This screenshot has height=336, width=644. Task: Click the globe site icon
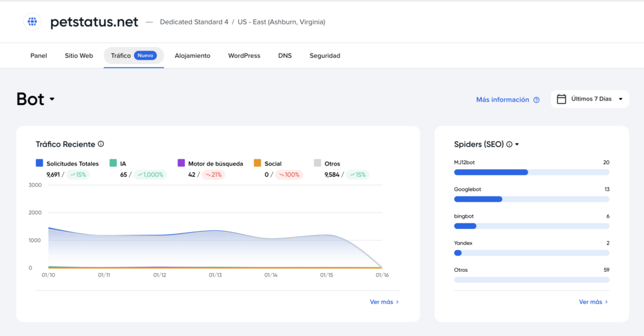[32, 22]
